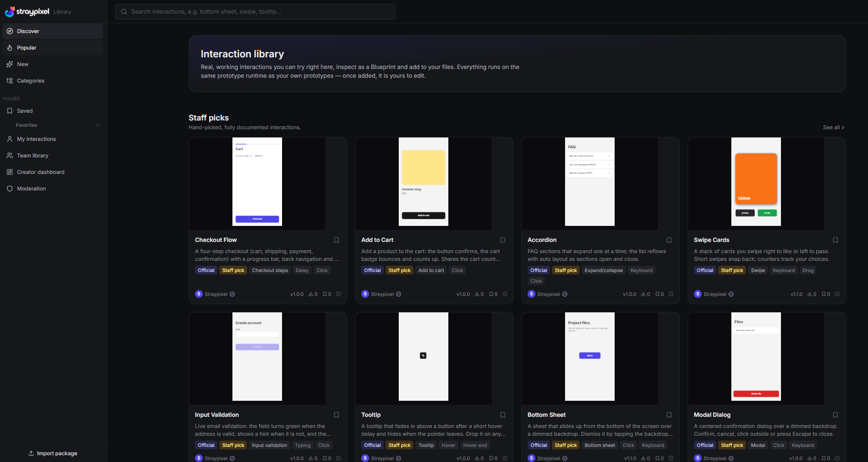Open My interactions
The image size is (868, 462).
[53, 139]
